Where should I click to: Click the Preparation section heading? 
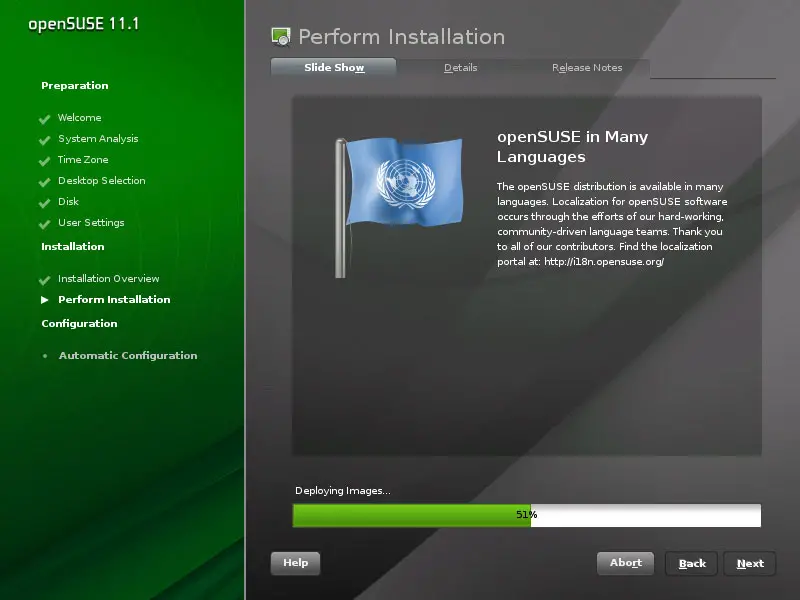coord(75,86)
